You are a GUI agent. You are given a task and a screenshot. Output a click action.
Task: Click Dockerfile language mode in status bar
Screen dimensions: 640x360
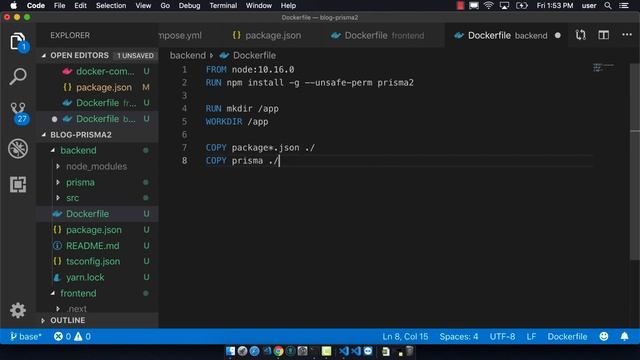[567, 336]
